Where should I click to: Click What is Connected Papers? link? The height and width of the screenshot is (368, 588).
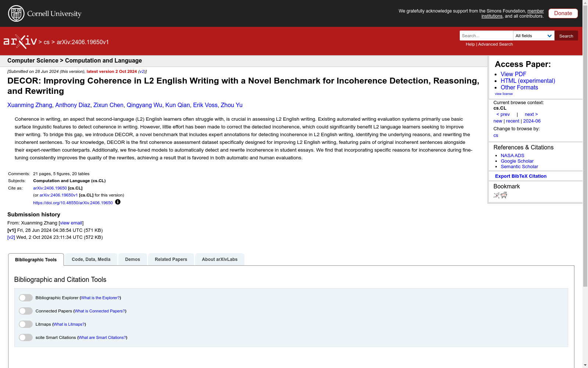pos(100,311)
